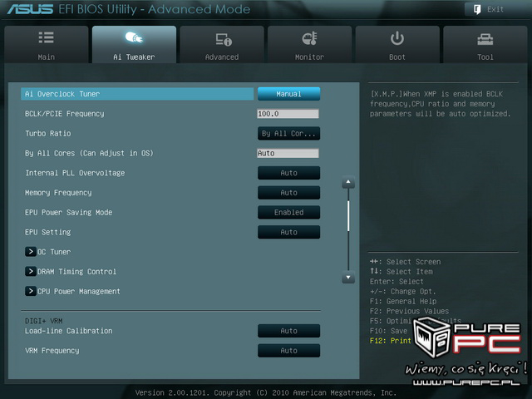The height and width of the screenshot is (399, 532).
Task: Click the arrow icon beside DRAM Timing Control
Action: (31, 271)
